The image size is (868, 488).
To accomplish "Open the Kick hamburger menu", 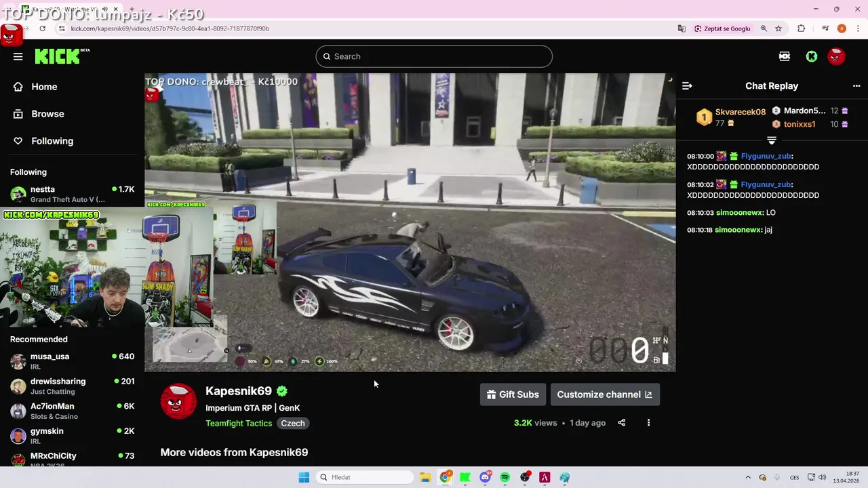I will tap(18, 56).
